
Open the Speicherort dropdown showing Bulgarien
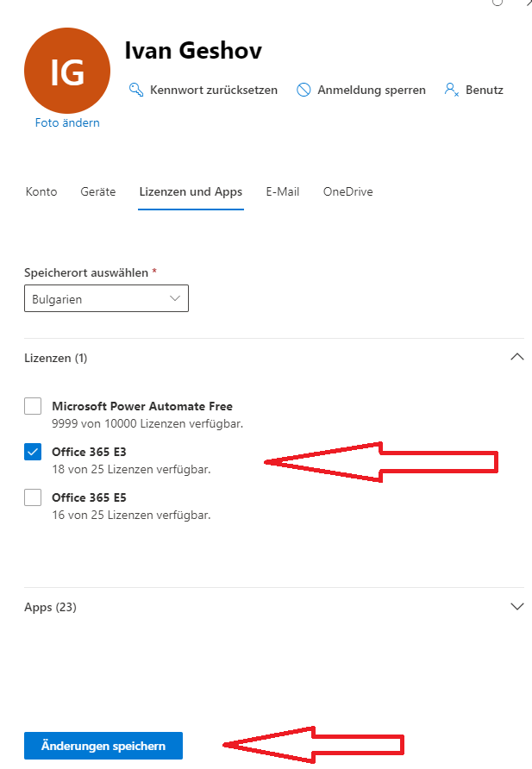point(106,298)
